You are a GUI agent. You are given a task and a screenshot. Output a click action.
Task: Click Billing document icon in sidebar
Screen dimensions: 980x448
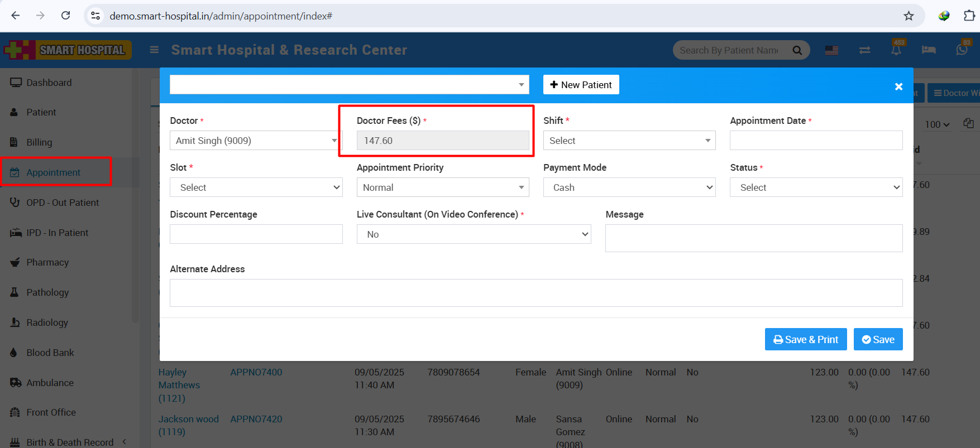tap(14, 142)
